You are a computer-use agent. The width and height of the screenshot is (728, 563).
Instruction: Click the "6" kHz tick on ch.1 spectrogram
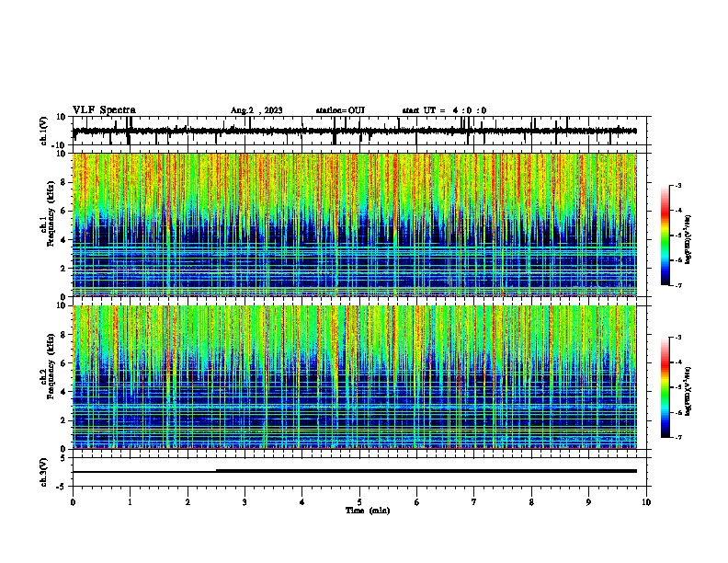click(63, 212)
